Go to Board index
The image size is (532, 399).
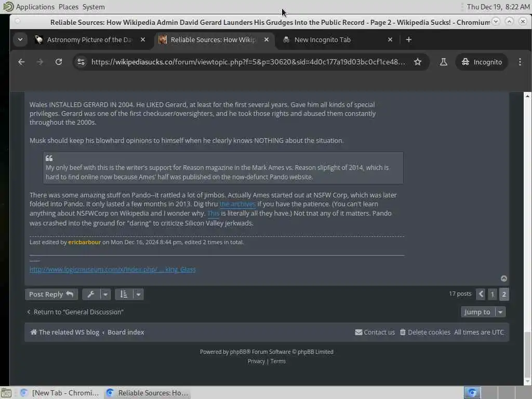(x=126, y=332)
